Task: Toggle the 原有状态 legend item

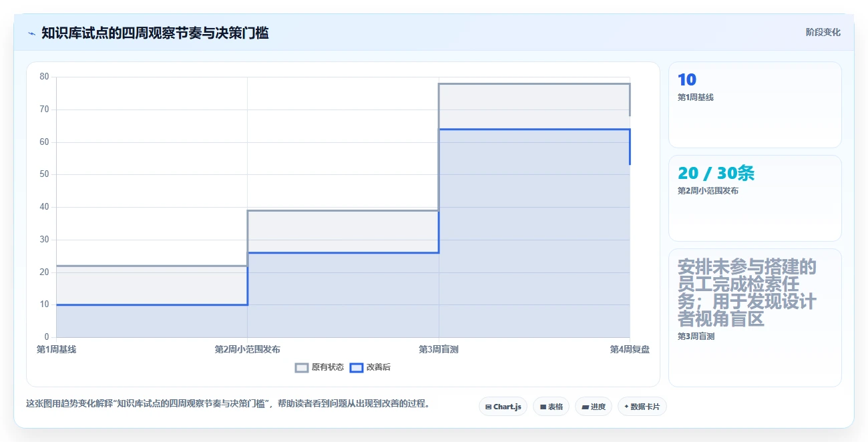Action: click(x=319, y=367)
